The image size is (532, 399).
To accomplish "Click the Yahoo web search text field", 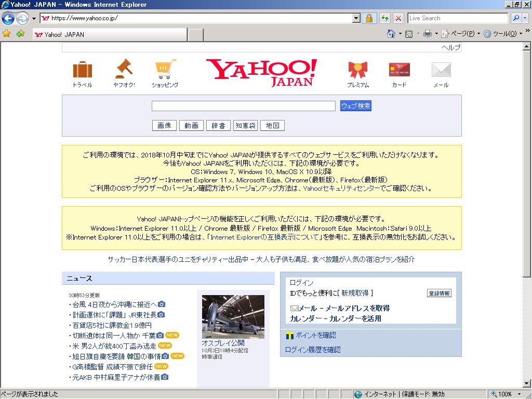I will (244, 106).
